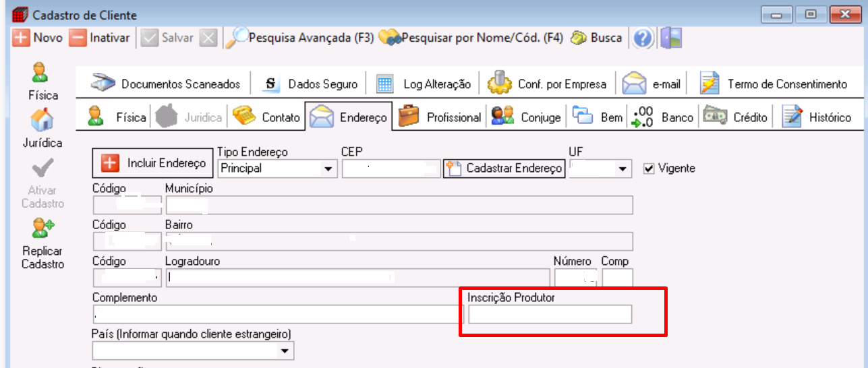Click the Código field beside Município
The height and width of the screenshot is (368, 868).
pos(127,205)
